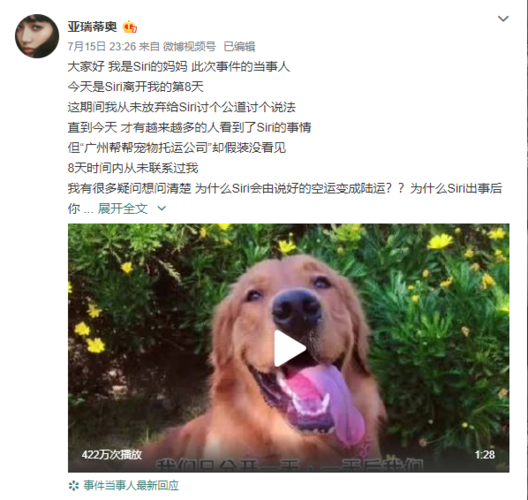Click the 1:28 video duration label
Image resolution: width=528 pixels, height=500 pixels.
coord(485,455)
